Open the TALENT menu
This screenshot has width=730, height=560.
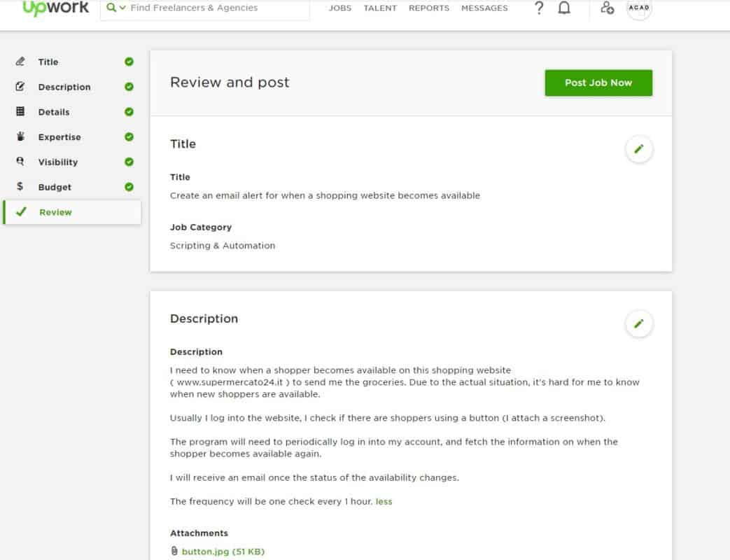(380, 8)
